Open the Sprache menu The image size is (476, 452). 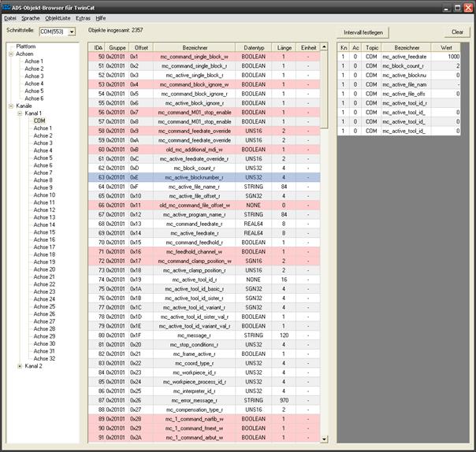coord(31,18)
